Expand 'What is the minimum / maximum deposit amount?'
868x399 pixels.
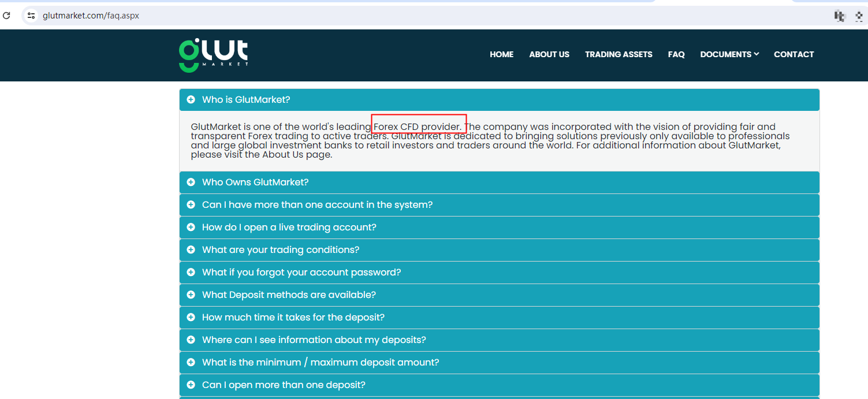click(x=500, y=363)
